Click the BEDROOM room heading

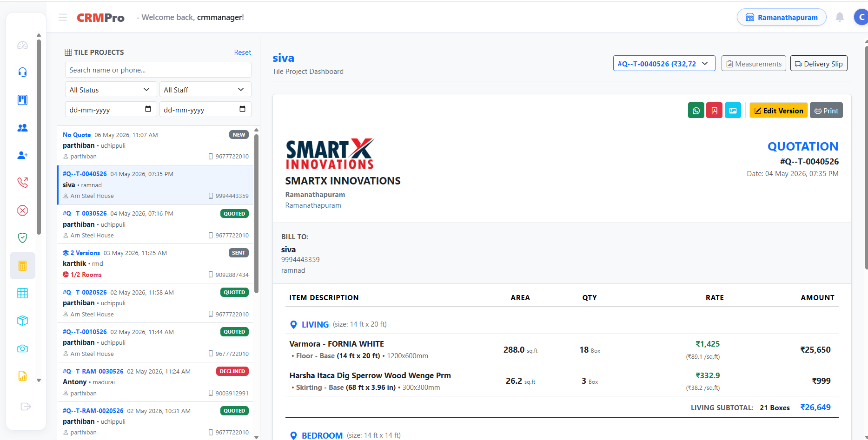(x=322, y=435)
